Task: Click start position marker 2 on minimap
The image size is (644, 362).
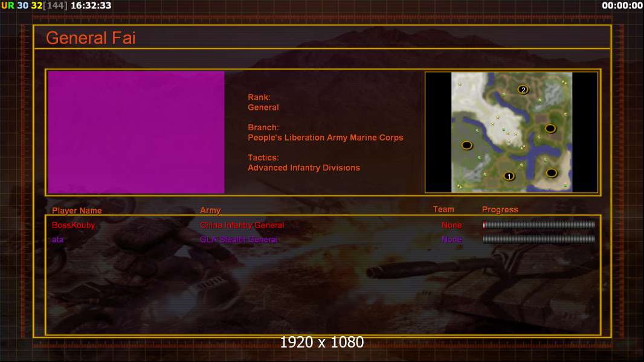Action: click(523, 89)
